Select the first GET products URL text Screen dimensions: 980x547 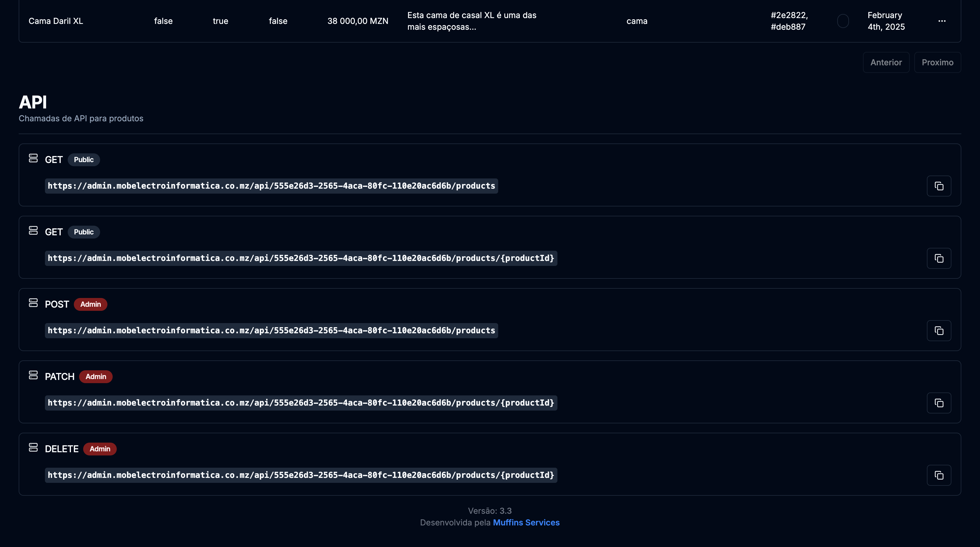pyautogui.click(x=271, y=186)
